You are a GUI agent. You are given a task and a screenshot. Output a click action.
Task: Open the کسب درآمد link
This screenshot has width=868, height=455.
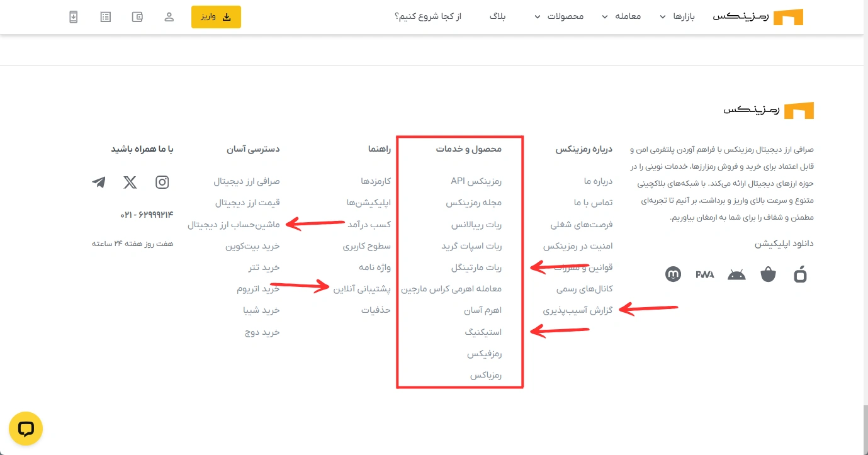pyautogui.click(x=369, y=224)
